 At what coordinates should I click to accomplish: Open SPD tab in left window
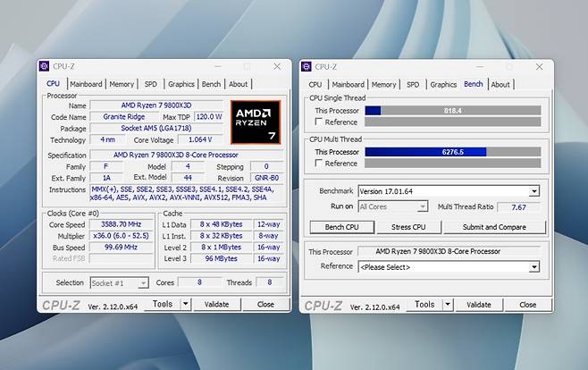(151, 84)
